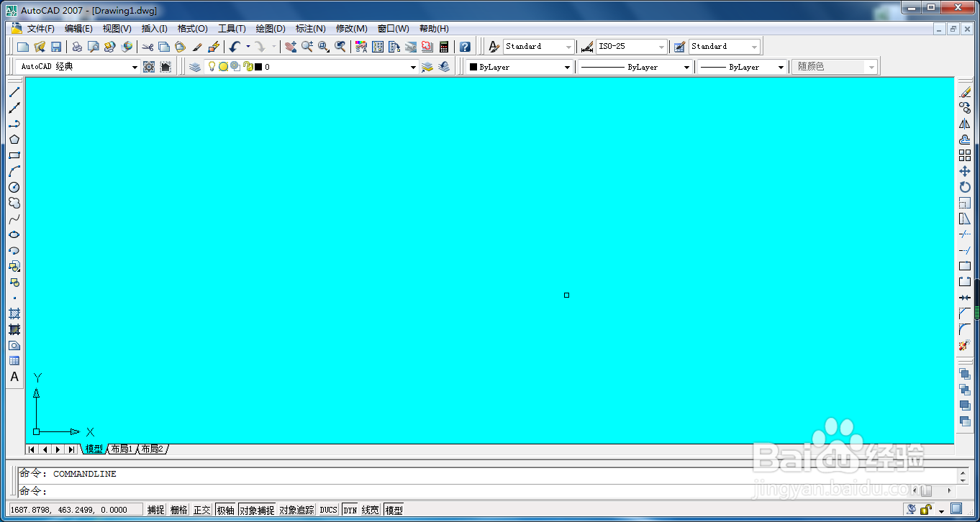The image size is (980, 522).
Task: Open the 视图(V) menu
Action: pyautogui.click(x=117, y=29)
